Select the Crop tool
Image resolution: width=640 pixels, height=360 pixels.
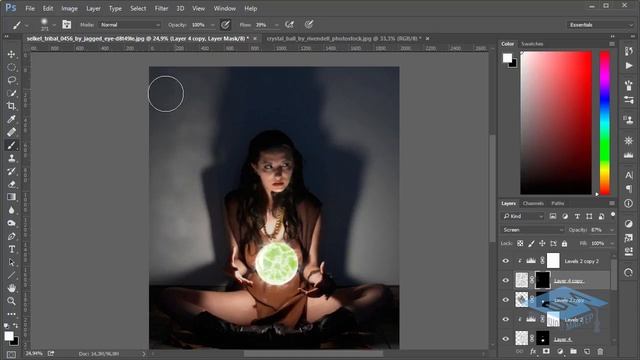[x=11, y=106]
